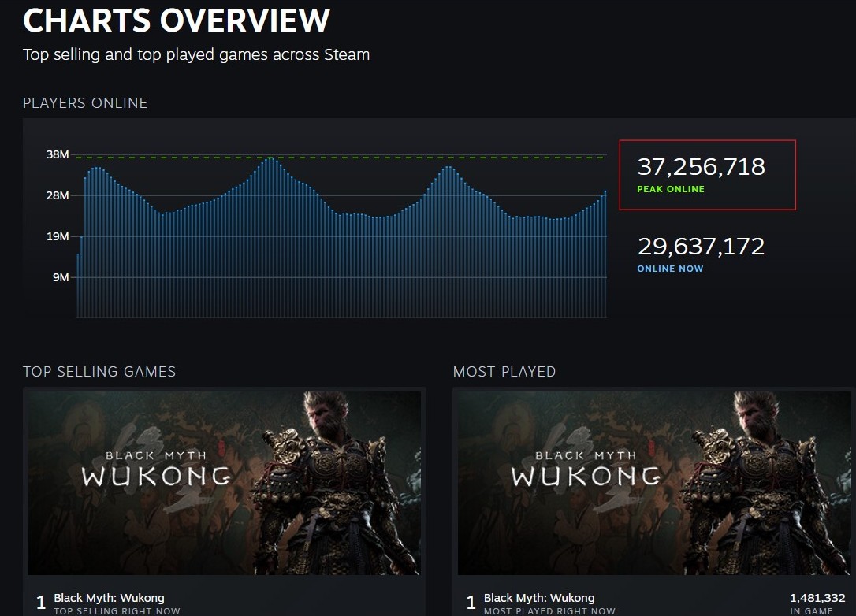Click the 28M label on chart axis

[x=58, y=195]
